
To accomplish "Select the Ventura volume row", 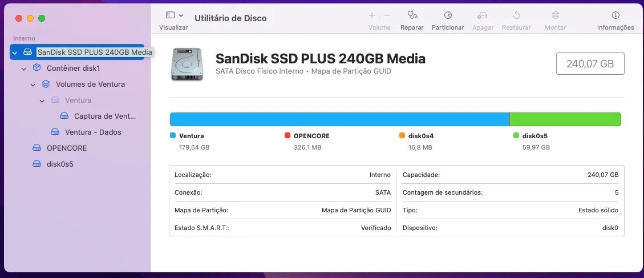I will pos(78,100).
